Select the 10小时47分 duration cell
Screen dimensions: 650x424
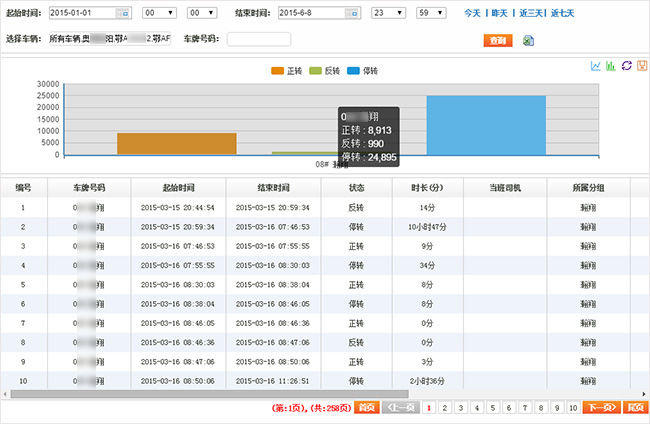click(427, 227)
